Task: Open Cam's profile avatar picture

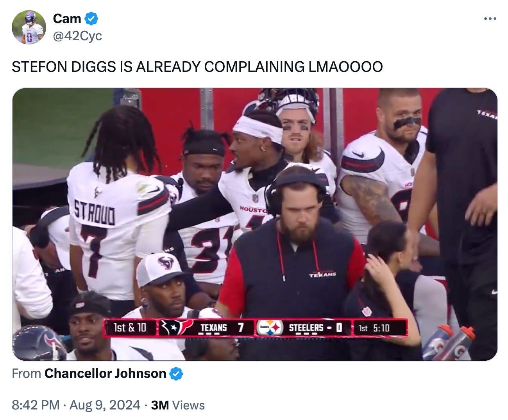Action: pos(29,27)
